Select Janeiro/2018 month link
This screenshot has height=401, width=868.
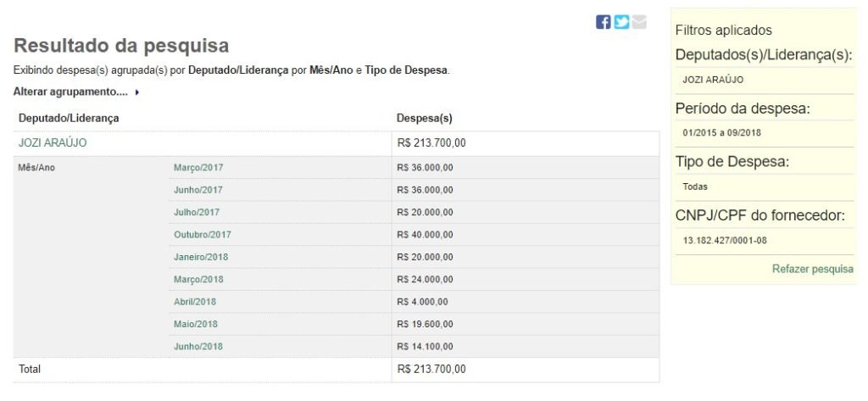pyautogui.click(x=201, y=257)
